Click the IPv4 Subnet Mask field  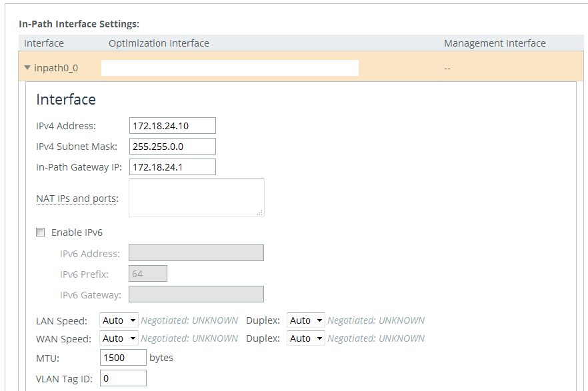point(173,146)
